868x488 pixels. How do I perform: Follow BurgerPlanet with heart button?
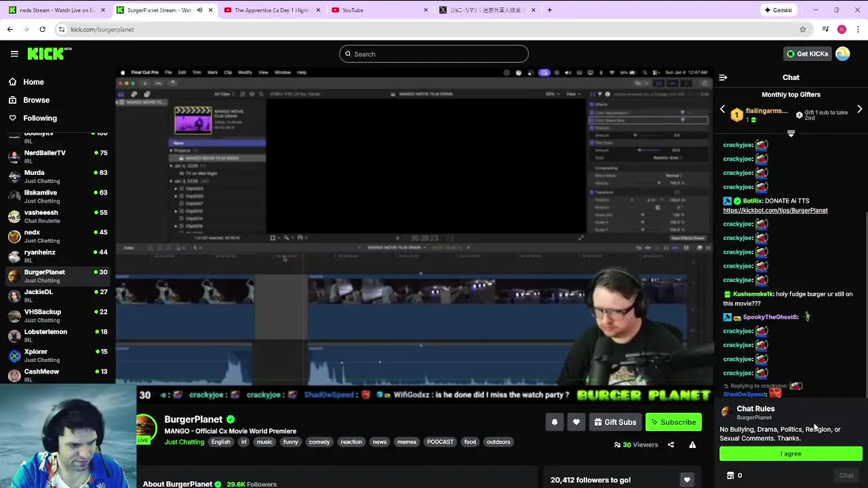coord(576,422)
